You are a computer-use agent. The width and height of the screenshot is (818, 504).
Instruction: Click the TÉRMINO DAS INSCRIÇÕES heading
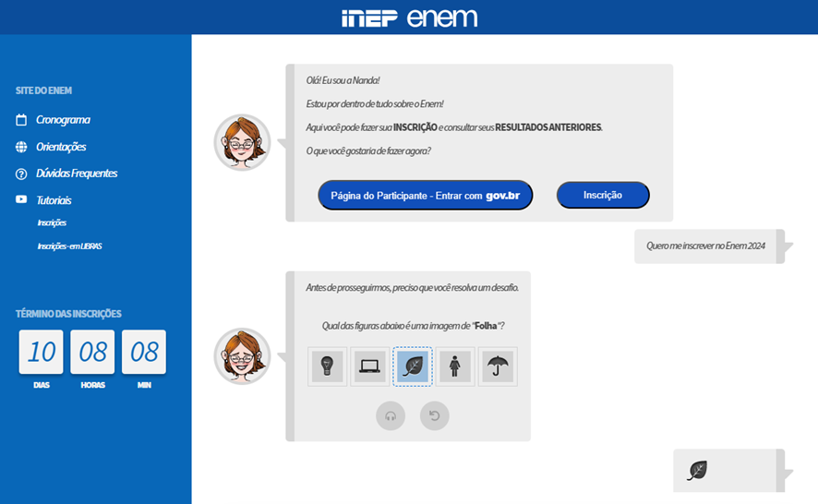point(68,314)
